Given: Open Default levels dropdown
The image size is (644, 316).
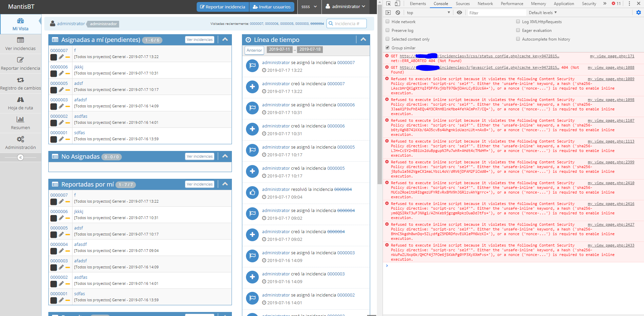Looking at the screenshot, I should (543, 13).
